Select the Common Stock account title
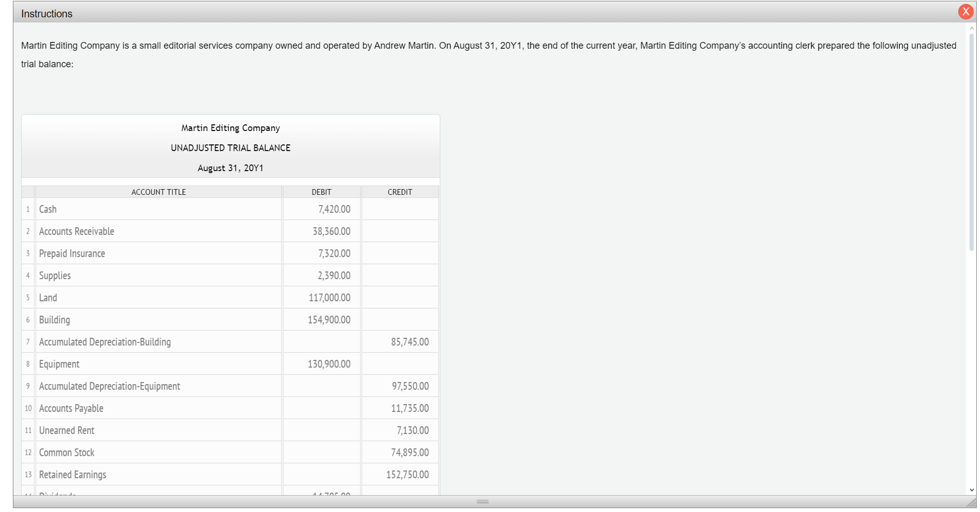 tap(67, 452)
